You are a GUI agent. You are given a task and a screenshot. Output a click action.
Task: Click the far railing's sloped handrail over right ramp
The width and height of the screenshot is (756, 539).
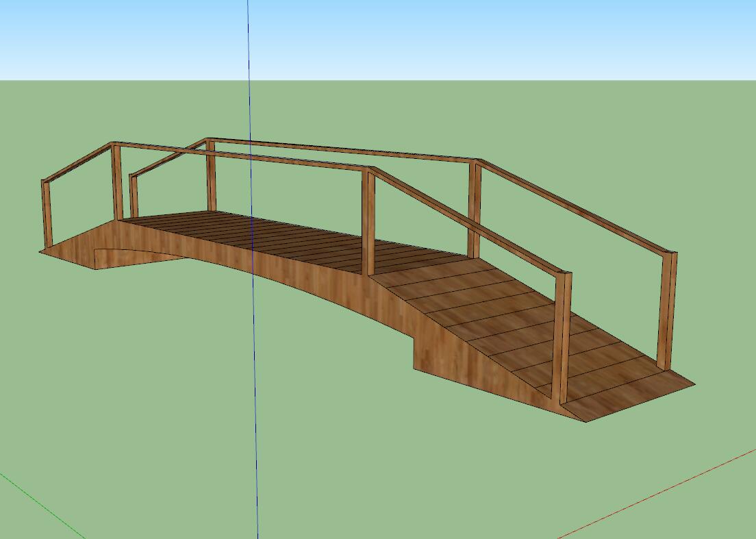(575, 206)
